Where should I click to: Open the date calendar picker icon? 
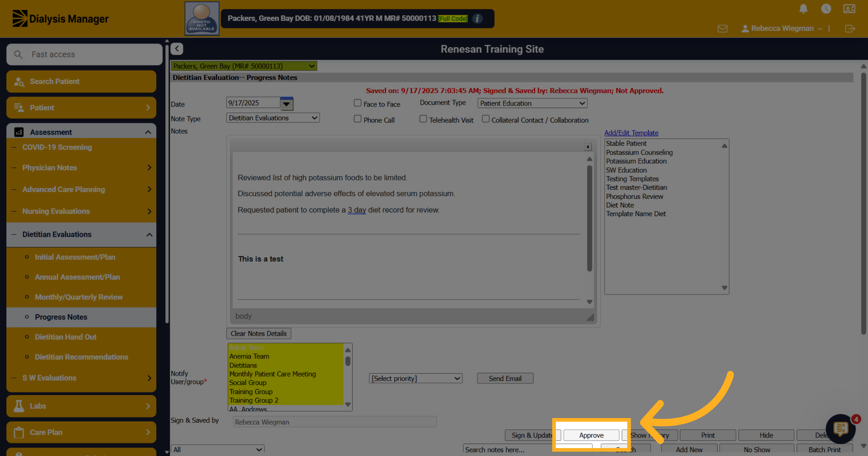pos(286,104)
